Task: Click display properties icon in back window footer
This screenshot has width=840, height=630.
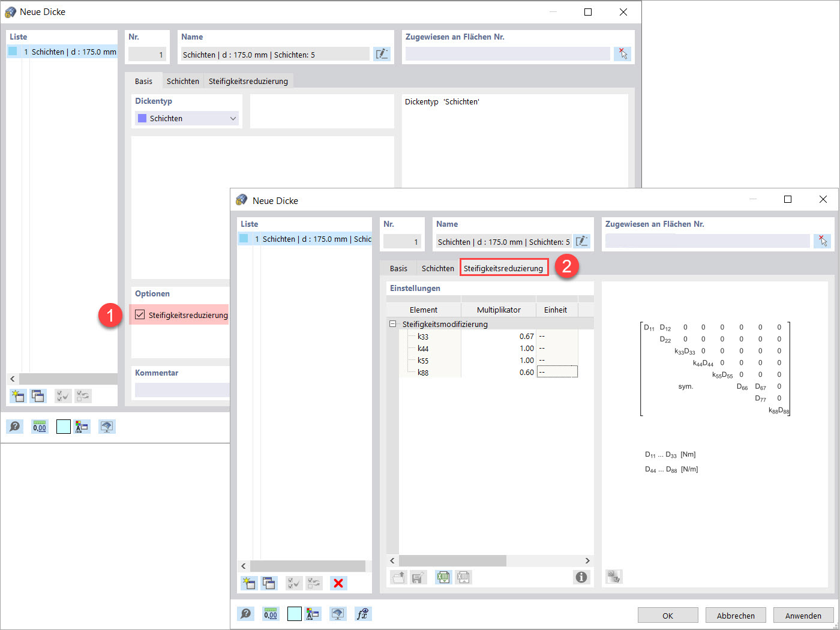Action: click(x=82, y=427)
